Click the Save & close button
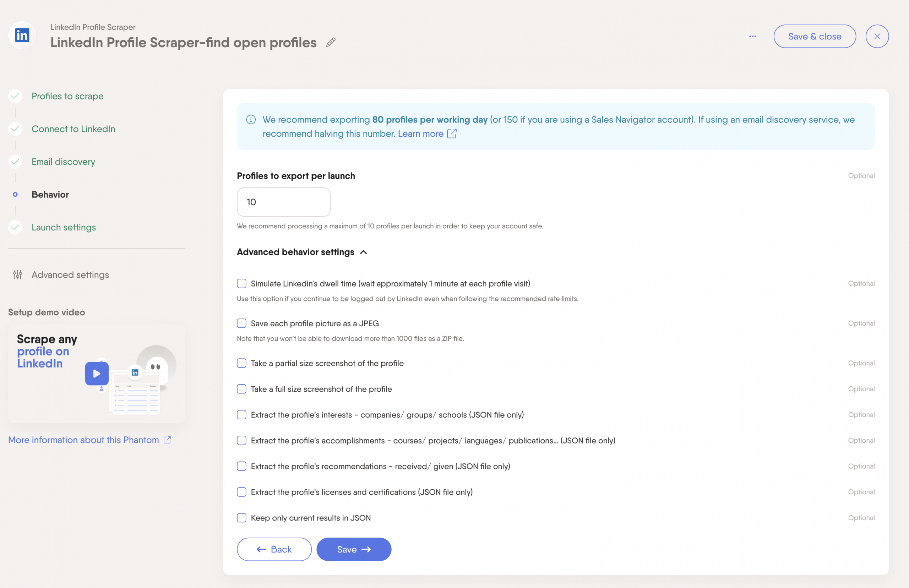Viewport: 909px width, 588px height. click(814, 36)
